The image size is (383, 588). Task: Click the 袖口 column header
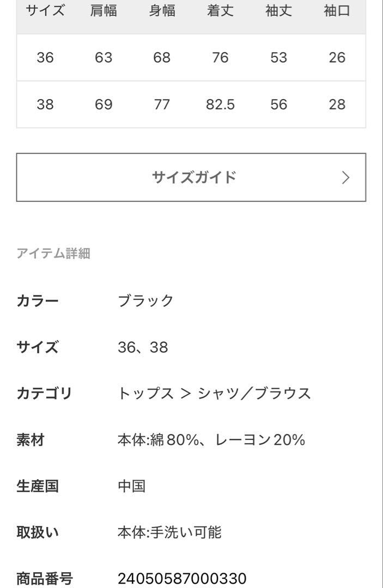[337, 10]
